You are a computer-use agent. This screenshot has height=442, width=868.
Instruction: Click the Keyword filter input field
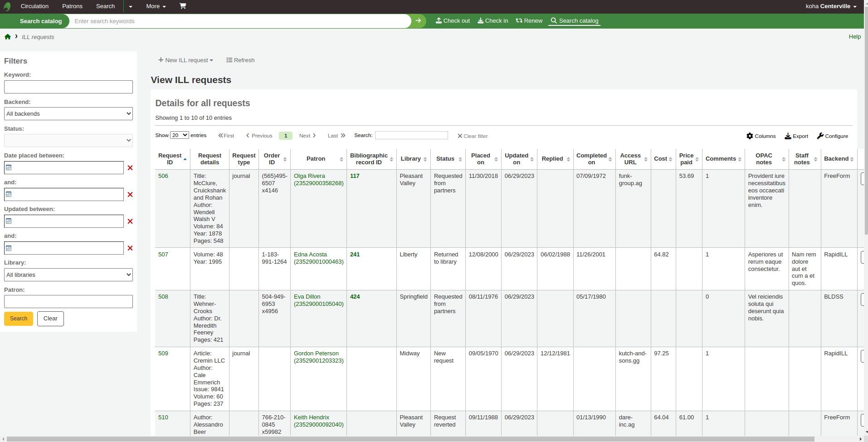coord(68,87)
